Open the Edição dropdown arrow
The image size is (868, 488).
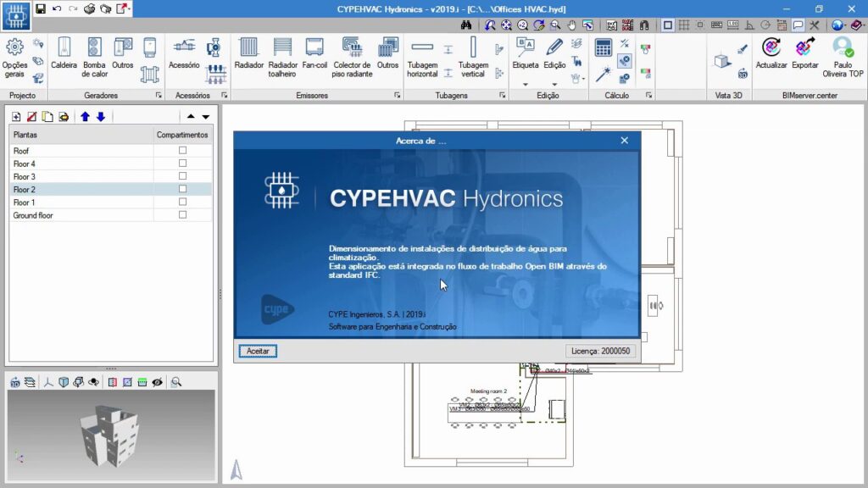pyautogui.click(x=554, y=84)
